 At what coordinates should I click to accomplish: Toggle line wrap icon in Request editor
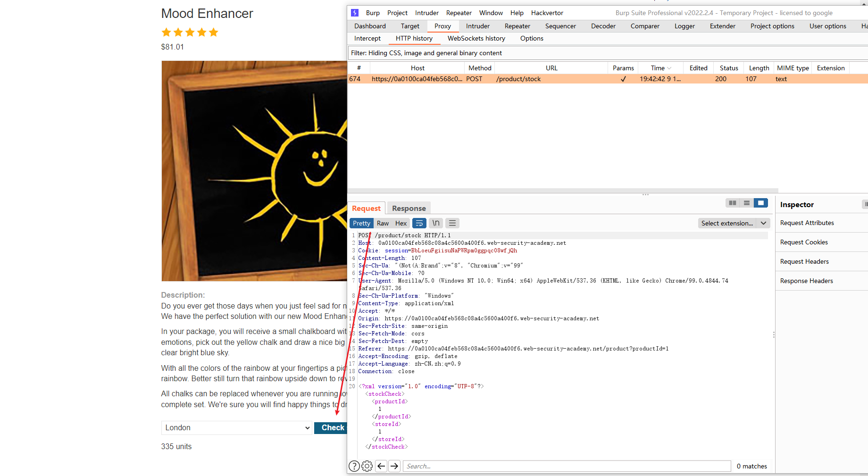[x=419, y=223]
